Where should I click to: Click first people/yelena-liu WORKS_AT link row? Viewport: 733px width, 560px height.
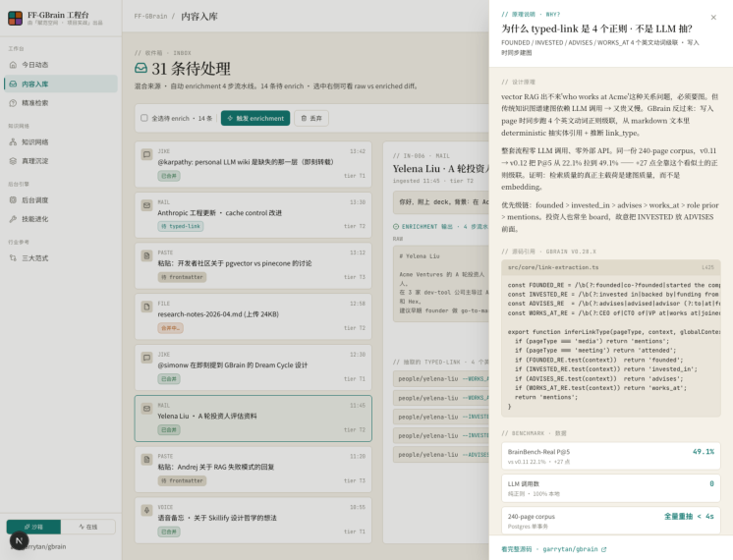(x=441, y=379)
